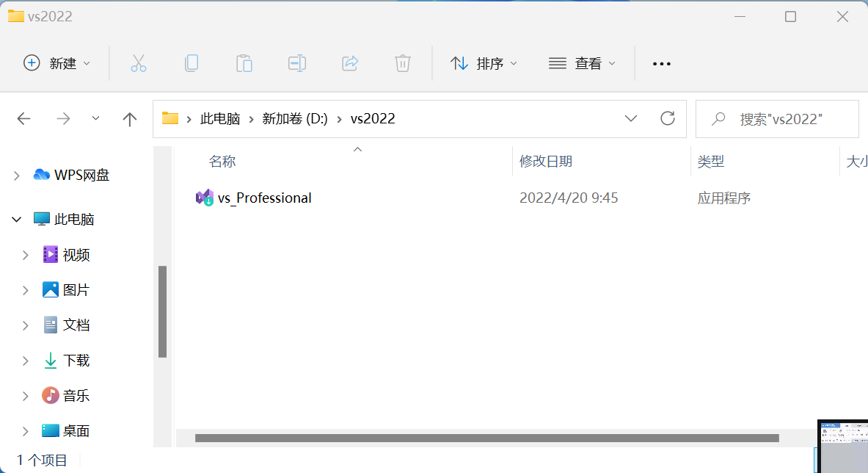868x473 pixels.
Task: Open the three-dot more options menu
Action: (x=662, y=64)
